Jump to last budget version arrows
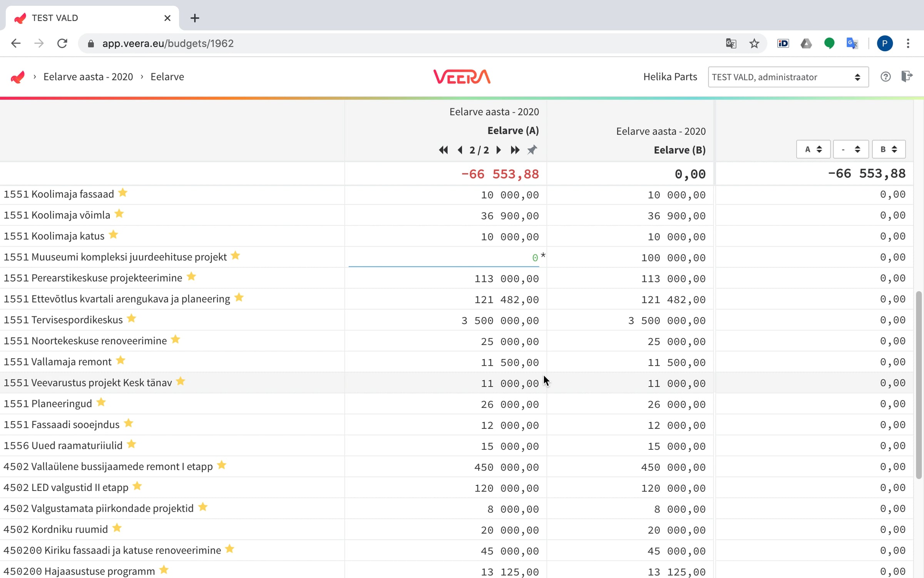Viewport: 924px width, 578px height. (x=515, y=150)
